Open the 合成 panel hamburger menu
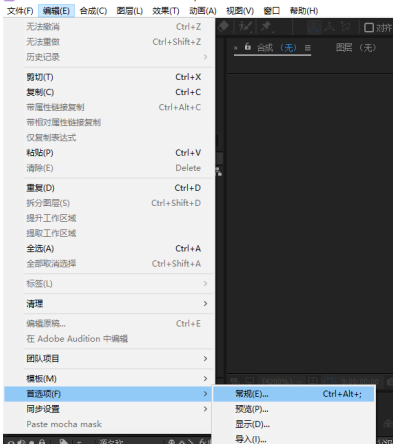Image resolution: width=393 pixels, height=444 pixels. coord(308,48)
